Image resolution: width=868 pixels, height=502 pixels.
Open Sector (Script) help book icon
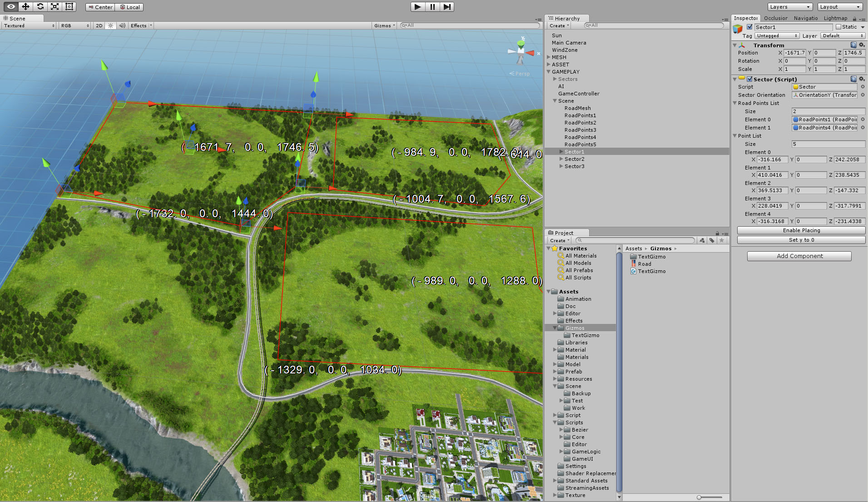(853, 79)
